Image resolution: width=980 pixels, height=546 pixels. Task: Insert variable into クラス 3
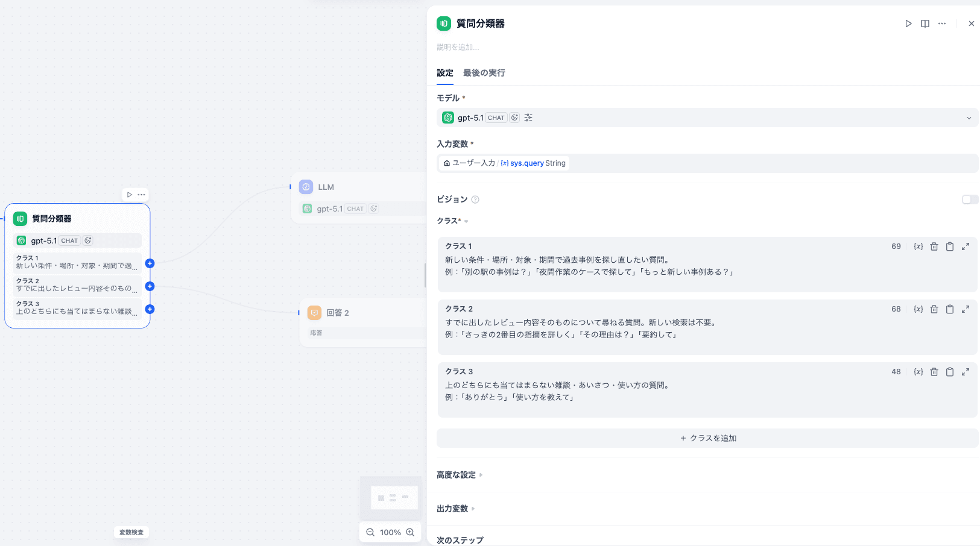pos(918,372)
